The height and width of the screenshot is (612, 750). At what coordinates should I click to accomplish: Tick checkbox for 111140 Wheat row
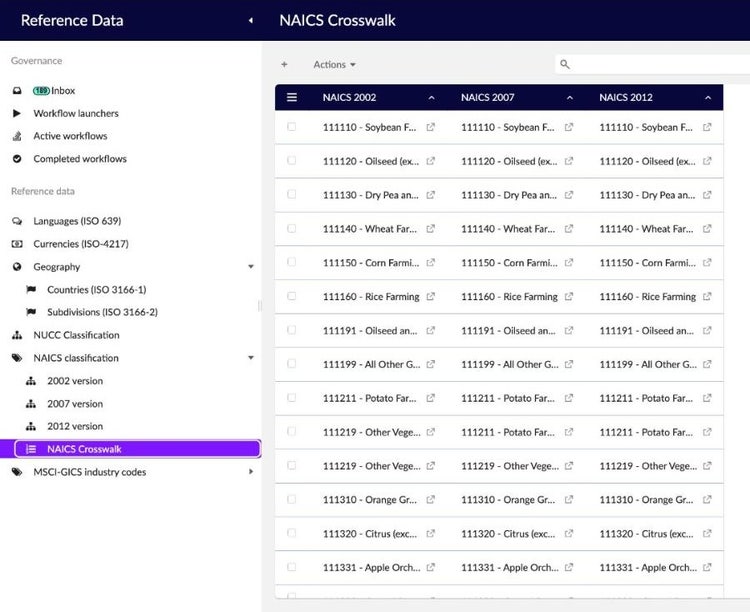click(x=291, y=228)
